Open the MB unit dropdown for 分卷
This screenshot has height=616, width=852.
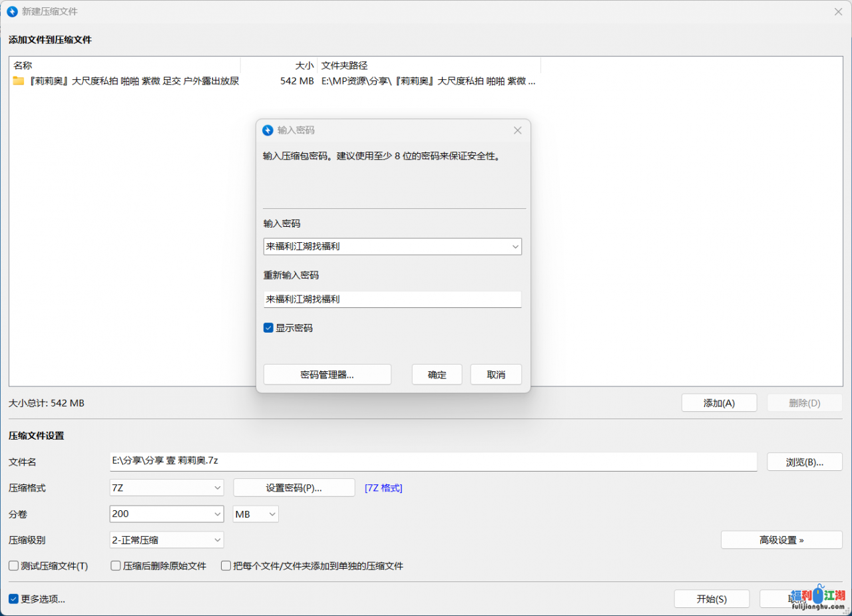(x=272, y=514)
